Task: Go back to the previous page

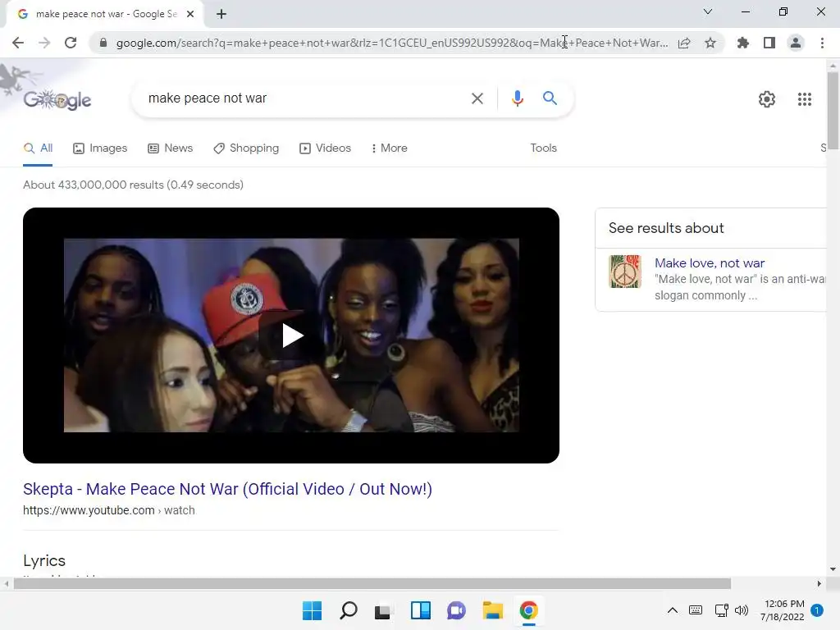Action: (x=18, y=43)
